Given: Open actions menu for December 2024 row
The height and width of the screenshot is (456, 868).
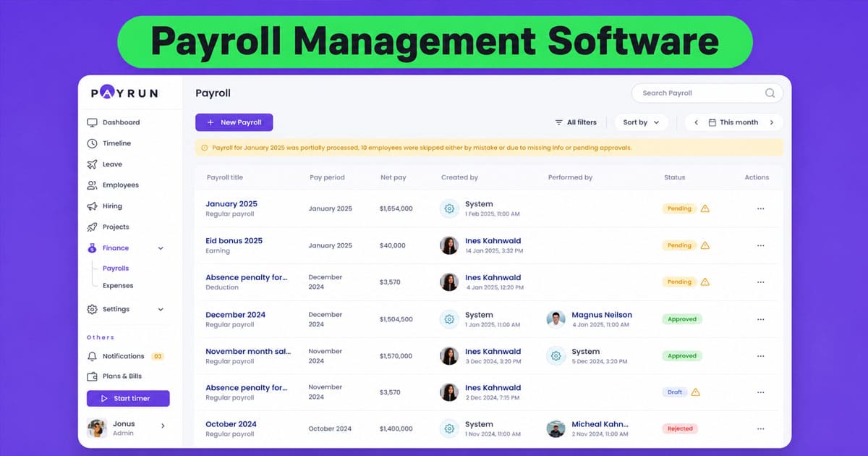Looking at the screenshot, I should tap(760, 319).
